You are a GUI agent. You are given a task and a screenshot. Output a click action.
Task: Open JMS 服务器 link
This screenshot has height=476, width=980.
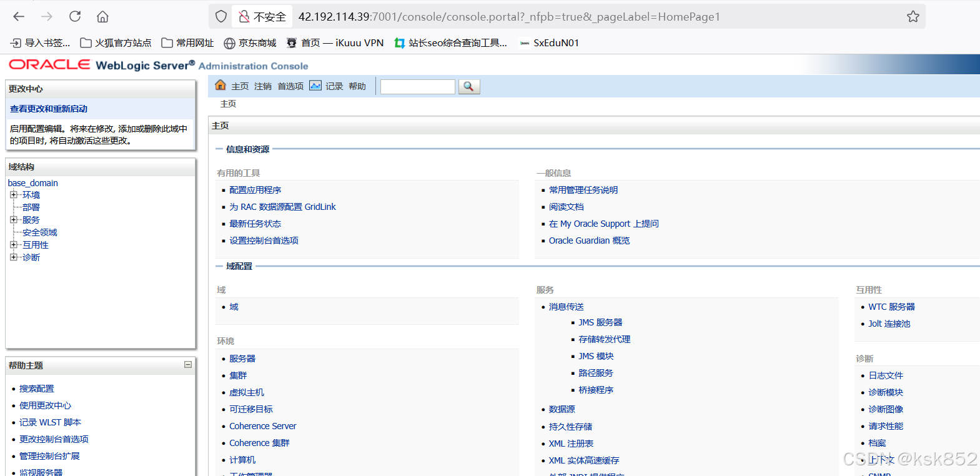coord(600,322)
